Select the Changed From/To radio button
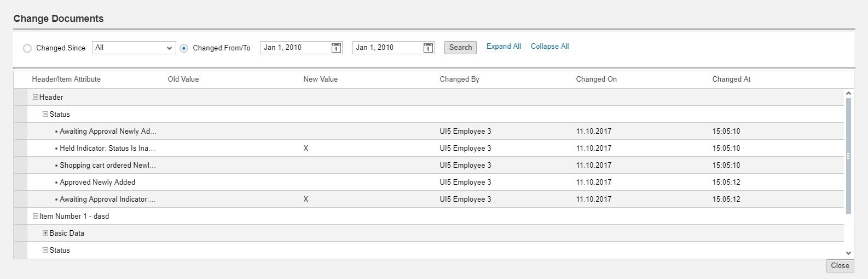Screen dimensions: 868x279 (184, 48)
